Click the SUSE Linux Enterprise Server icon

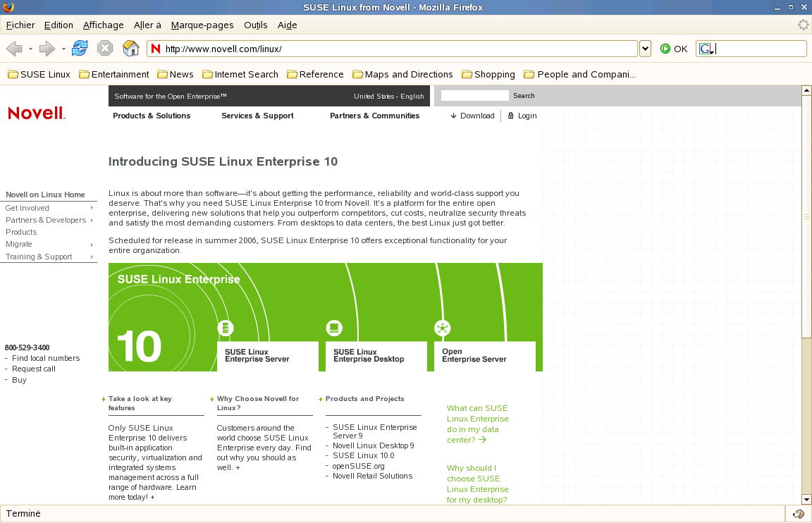pos(226,328)
